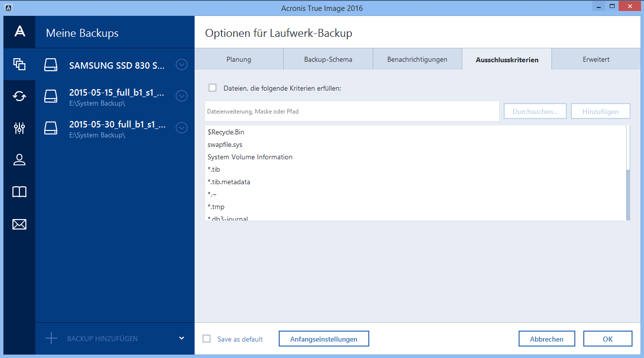Expand the 2015-05-30_full_b1_s1 backup chevron

182,128
